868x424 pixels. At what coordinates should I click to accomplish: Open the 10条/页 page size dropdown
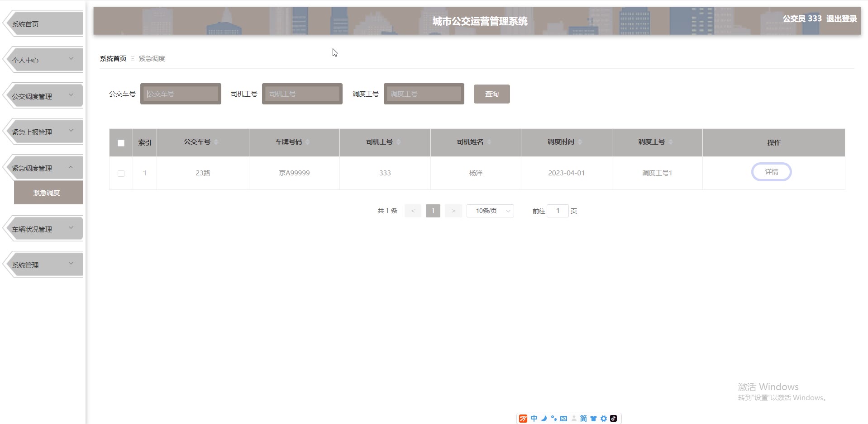coord(490,211)
